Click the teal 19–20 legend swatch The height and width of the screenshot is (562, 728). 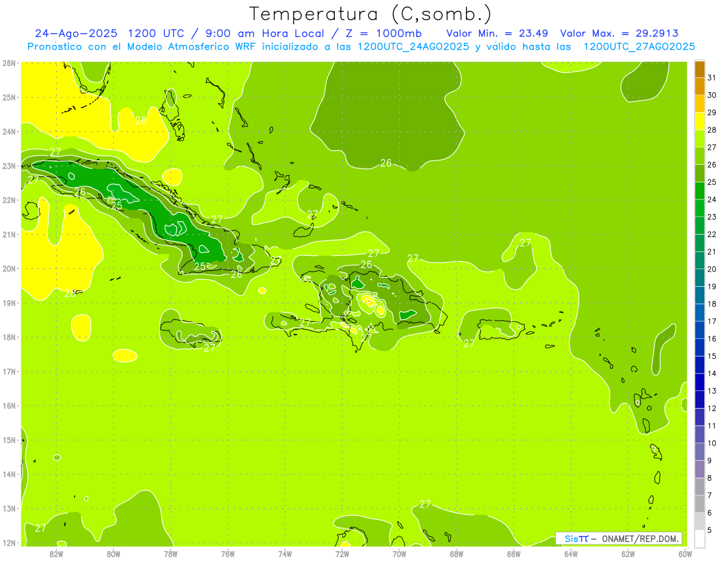pyautogui.click(x=699, y=278)
